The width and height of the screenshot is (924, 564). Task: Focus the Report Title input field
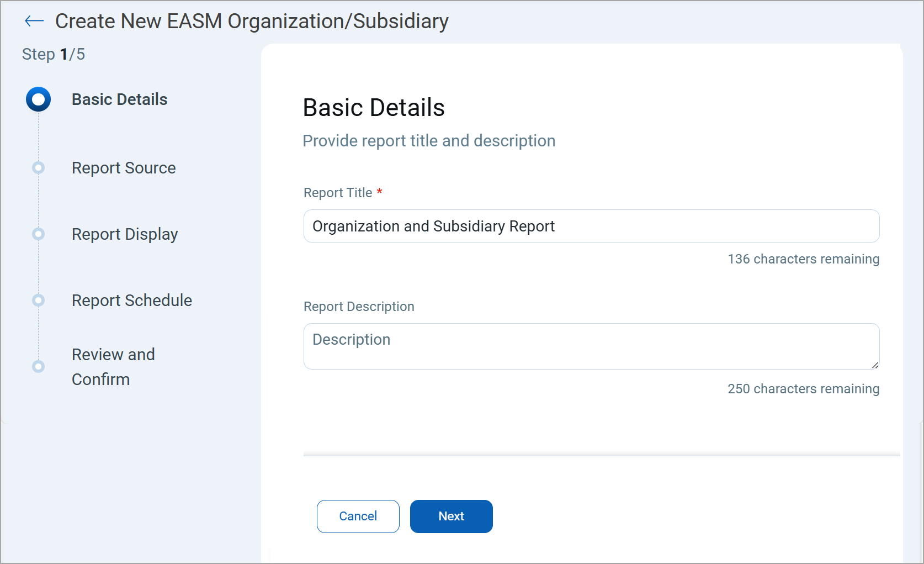point(591,226)
